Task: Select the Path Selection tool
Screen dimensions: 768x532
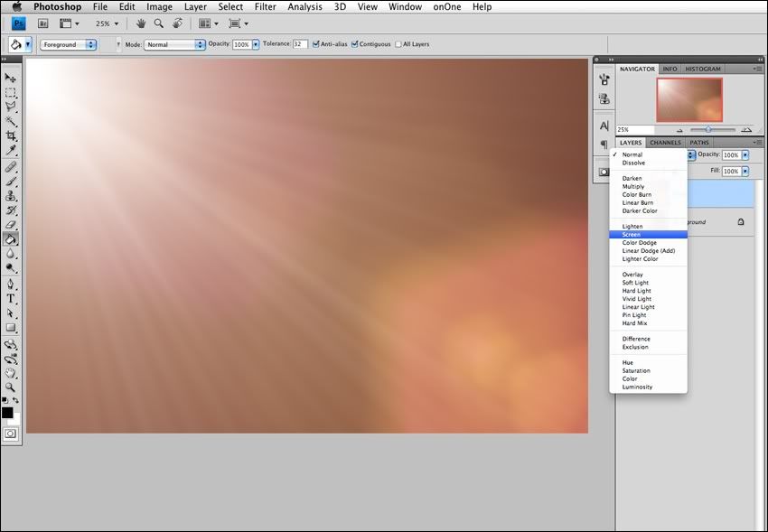Action: click(10, 313)
